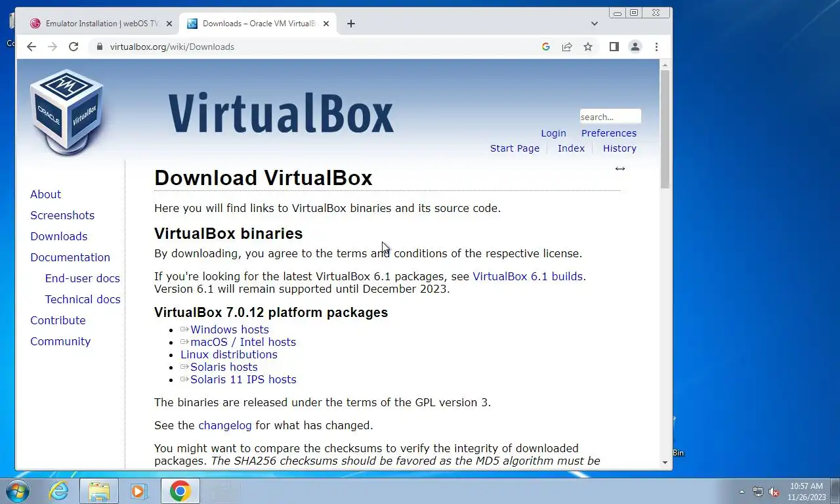Click the VirtualBox 7.0.12 platform packages heading

point(271,312)
